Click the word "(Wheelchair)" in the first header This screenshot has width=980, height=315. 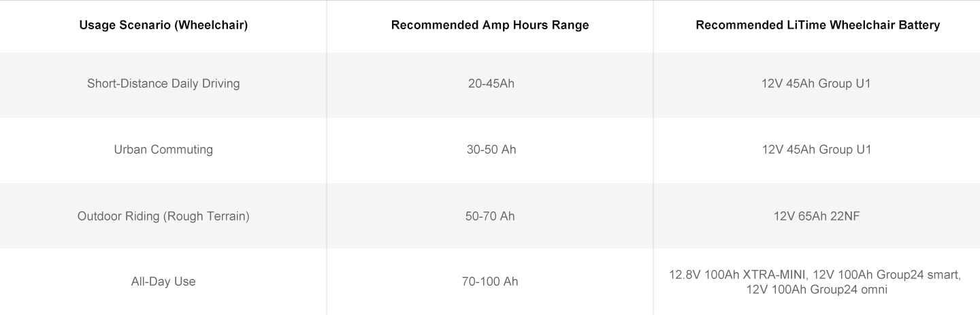coord(213,25)
